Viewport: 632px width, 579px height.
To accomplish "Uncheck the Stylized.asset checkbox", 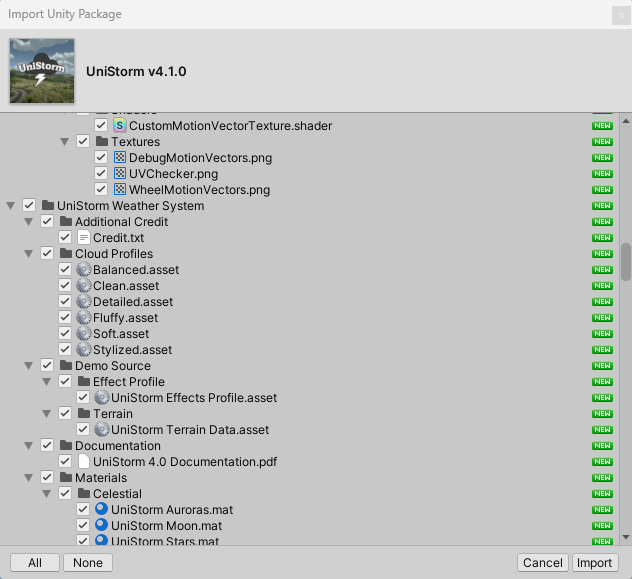I will point(65,349).
